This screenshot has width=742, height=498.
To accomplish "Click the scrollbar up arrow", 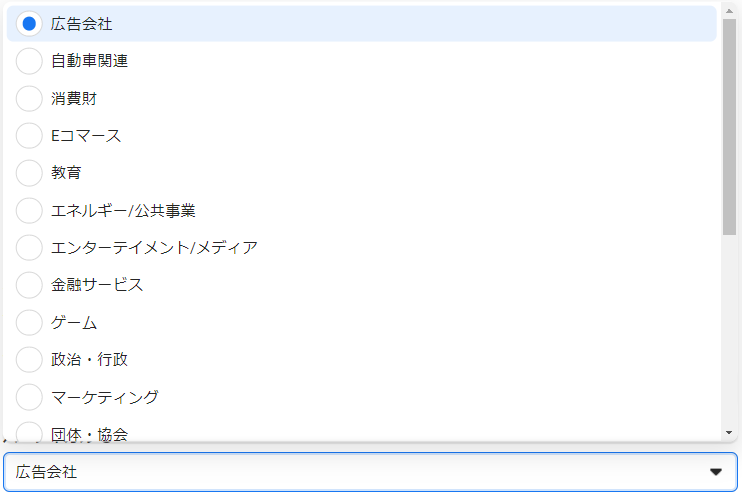I will [729, 9].
